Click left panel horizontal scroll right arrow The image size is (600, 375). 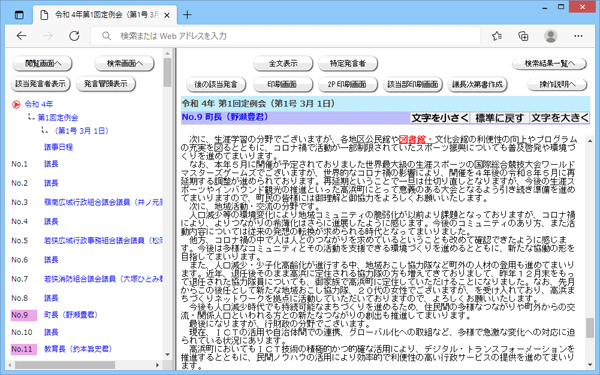(x=158, y=365)
